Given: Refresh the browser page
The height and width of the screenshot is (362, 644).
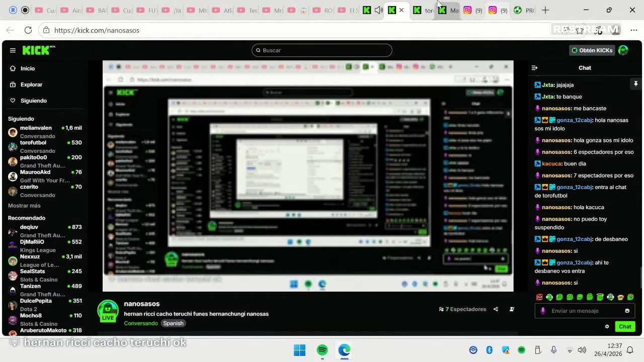Looking at the screenshot, I should pos(28,30).
